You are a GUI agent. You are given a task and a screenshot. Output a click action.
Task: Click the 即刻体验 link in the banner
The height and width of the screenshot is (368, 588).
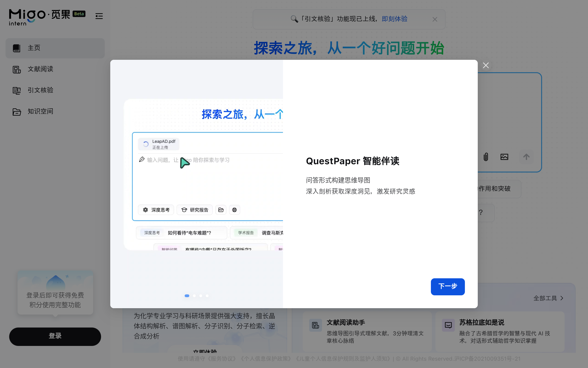coord(395,19)
